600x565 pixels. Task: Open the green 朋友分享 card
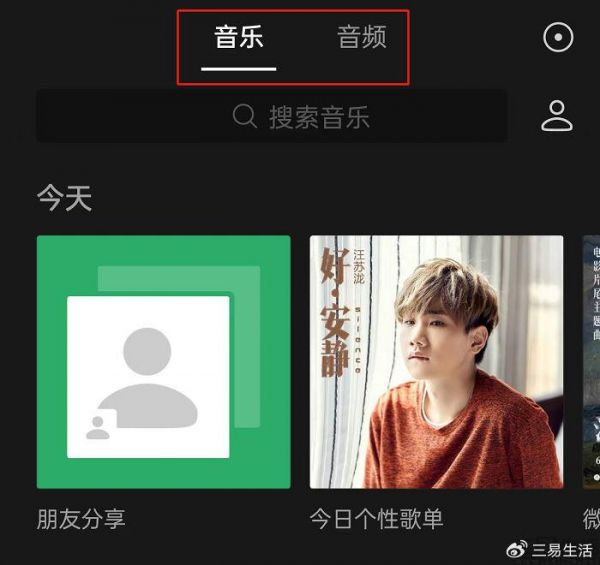[x=163, y=362]
